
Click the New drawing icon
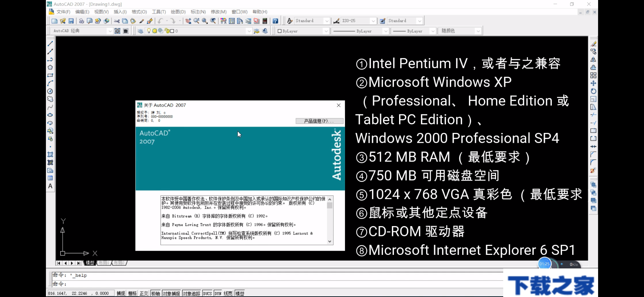pos(54,21)
